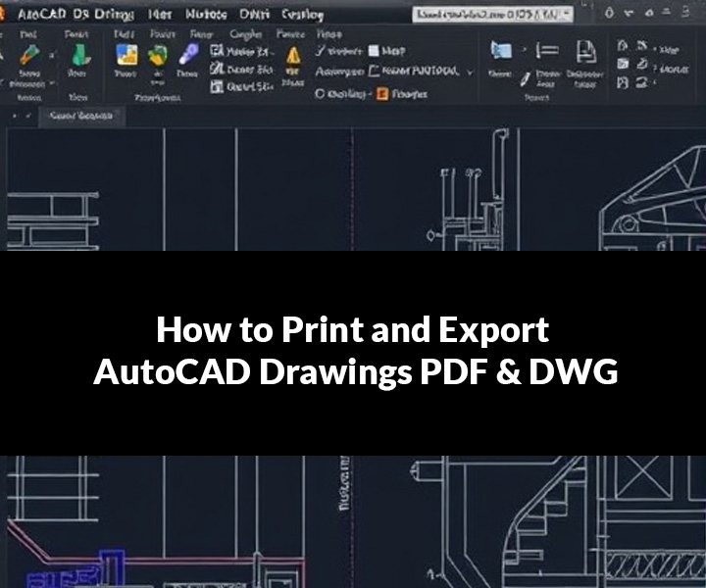Screen dimensions: 706x588
Task: Click the circle icon on the ribbon's lowest row
Action: (320, 93)
